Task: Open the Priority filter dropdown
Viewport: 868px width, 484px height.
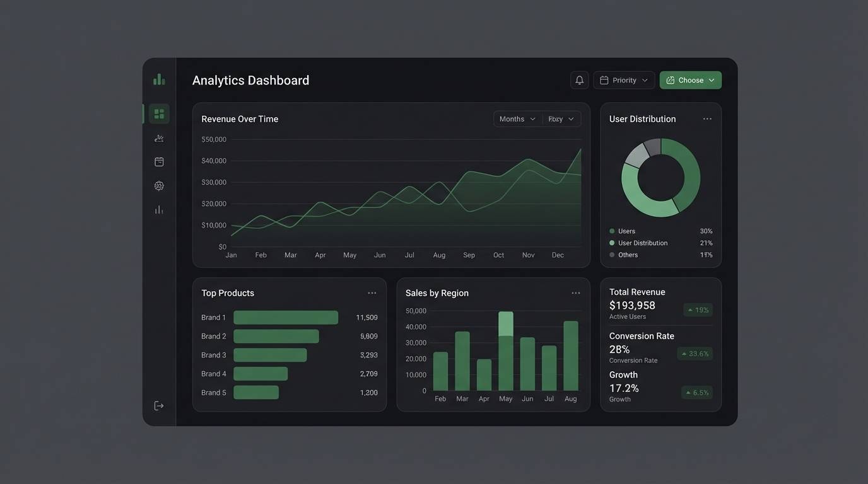Action: click(624, 79)
